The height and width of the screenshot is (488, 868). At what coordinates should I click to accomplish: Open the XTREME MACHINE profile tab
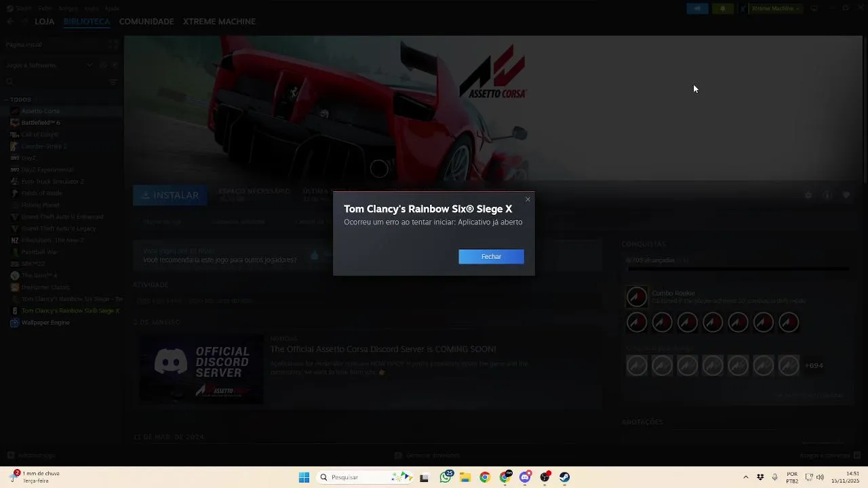point(219,22)
